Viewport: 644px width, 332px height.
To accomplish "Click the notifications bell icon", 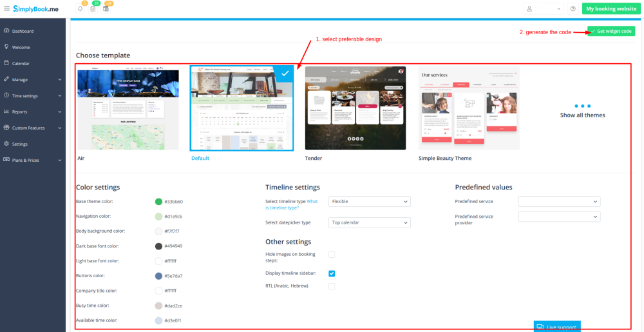I will pos(80,9).
